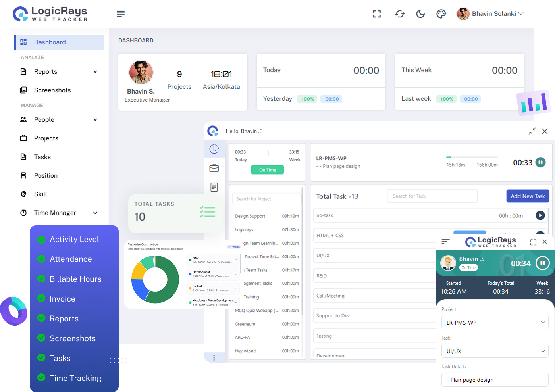Click the refresh sync icon in the top header
The width and height of the screenshot is (555, 392).
pyautogui.click(x=400, y=14)
